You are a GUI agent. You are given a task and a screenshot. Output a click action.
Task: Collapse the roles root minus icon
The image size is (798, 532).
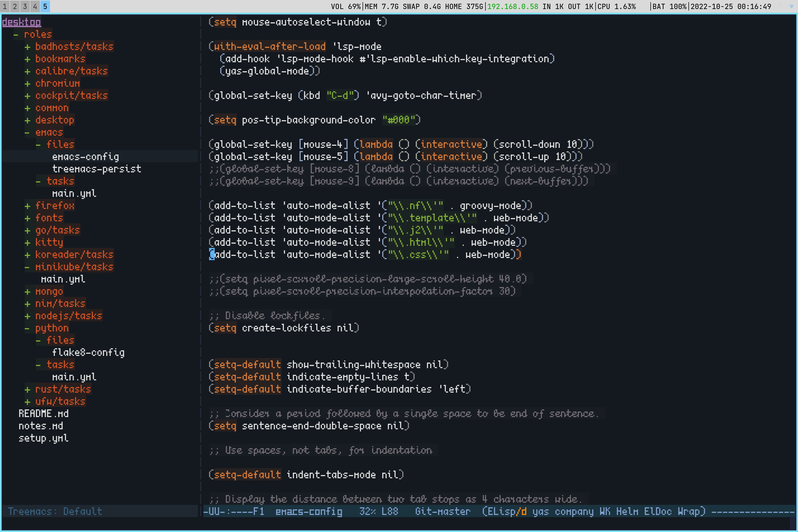[x=16, y=35]
